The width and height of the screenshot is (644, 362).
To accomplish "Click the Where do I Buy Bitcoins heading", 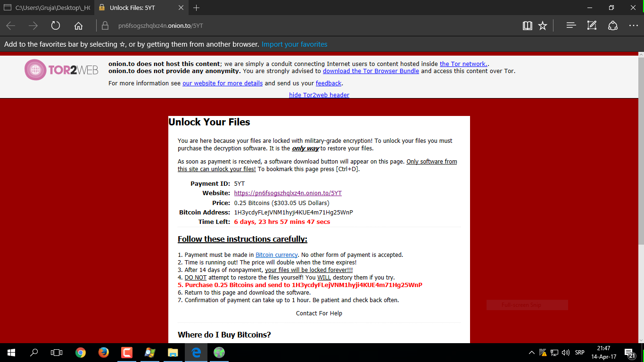I will tap(224, 335).
